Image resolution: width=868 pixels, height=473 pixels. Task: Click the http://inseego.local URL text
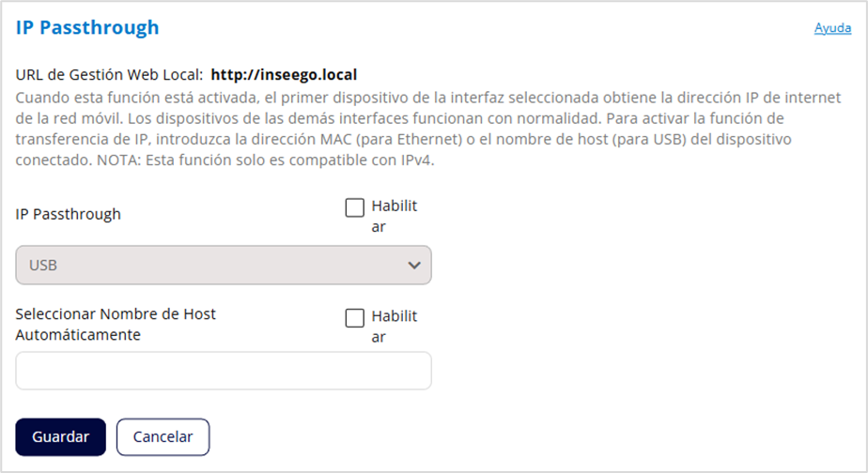coord(284,74)
